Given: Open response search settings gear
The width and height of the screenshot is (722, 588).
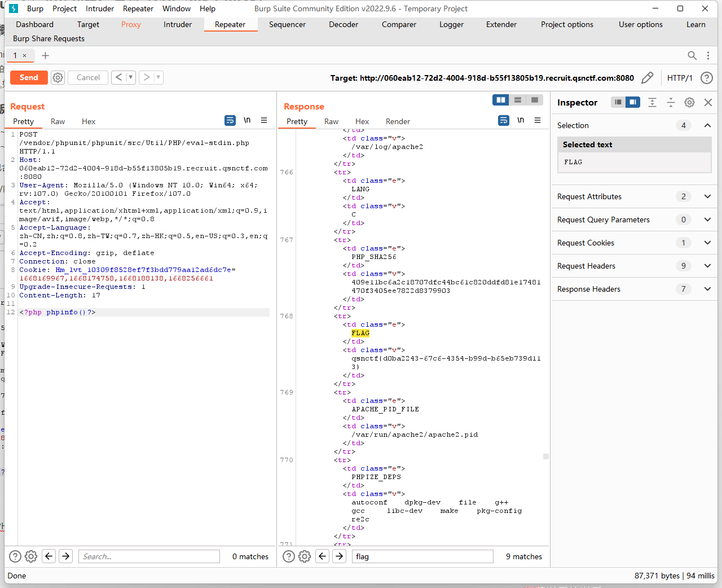Looking at the screenshot, I should pos(305,556).
